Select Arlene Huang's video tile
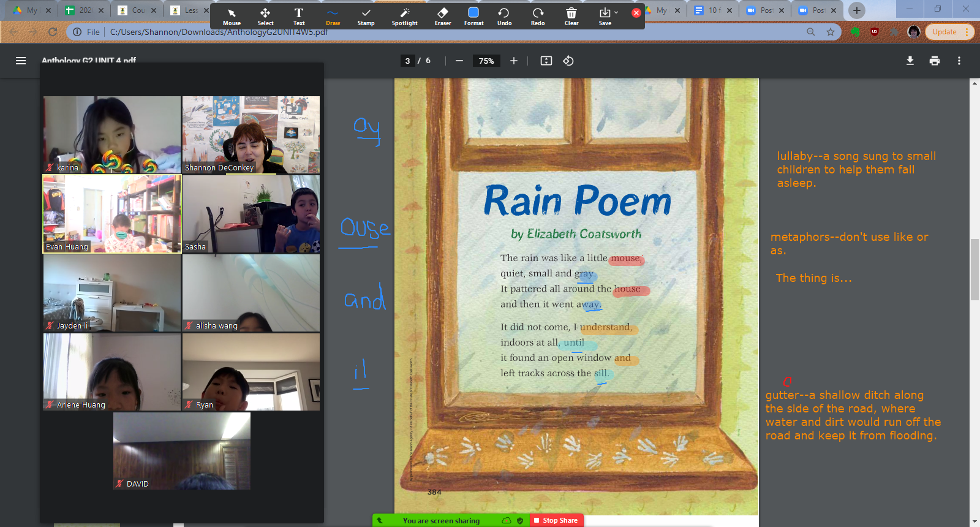 pos(112,372)
